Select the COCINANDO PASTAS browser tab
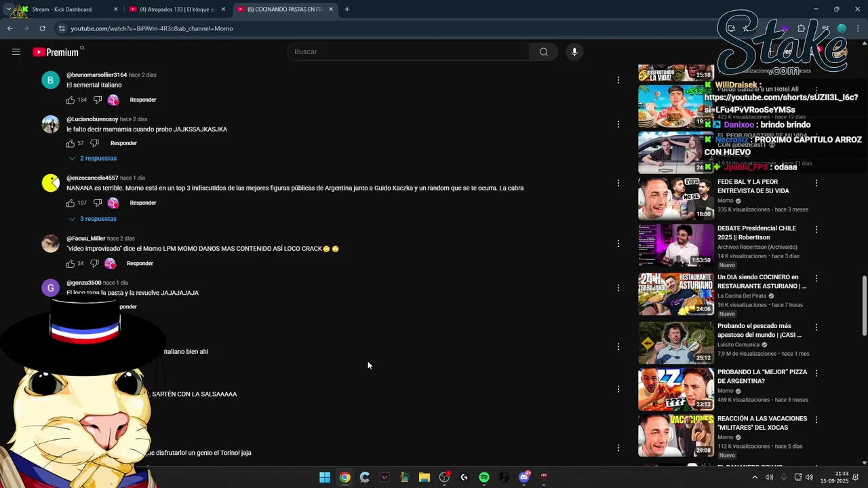Screen dimensions: 868x488 [x=285, y=9]
